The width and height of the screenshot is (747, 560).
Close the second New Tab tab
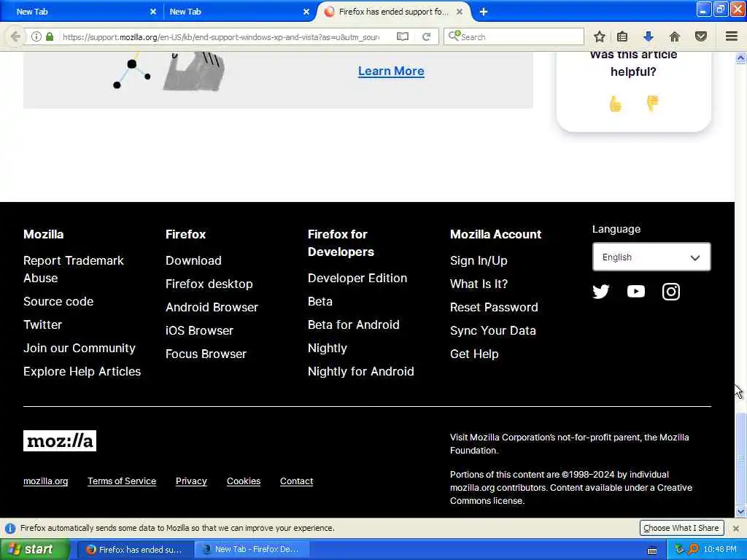306,12
